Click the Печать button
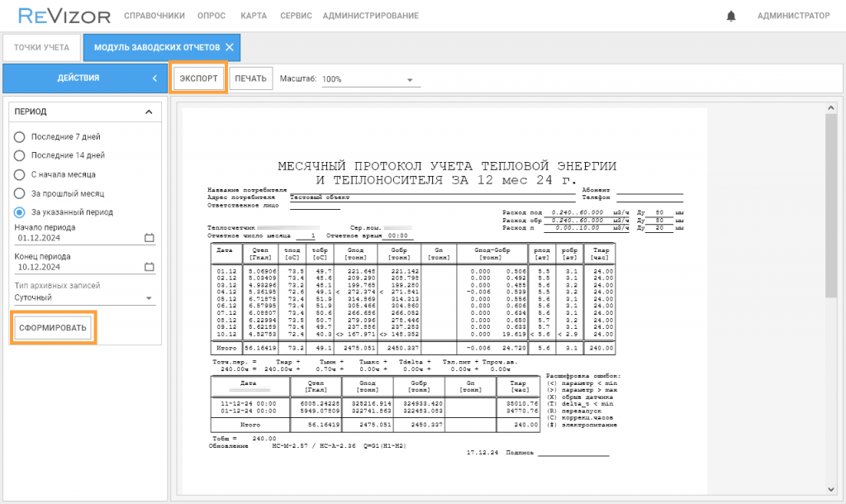 [251, 78]
